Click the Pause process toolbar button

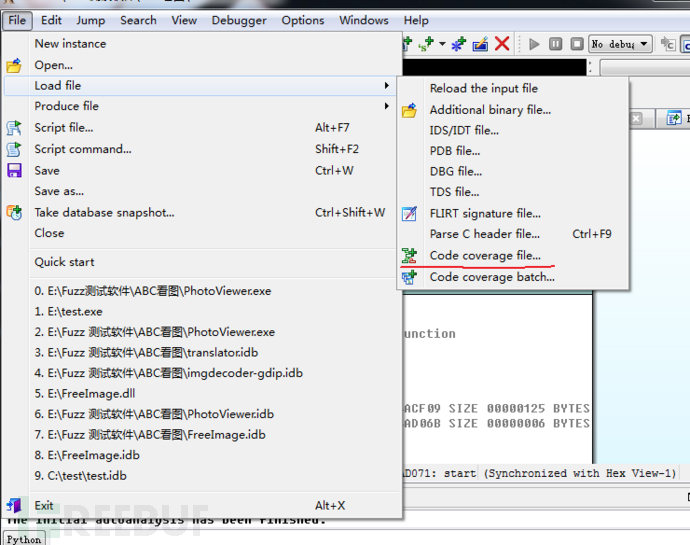pos(556,44)
